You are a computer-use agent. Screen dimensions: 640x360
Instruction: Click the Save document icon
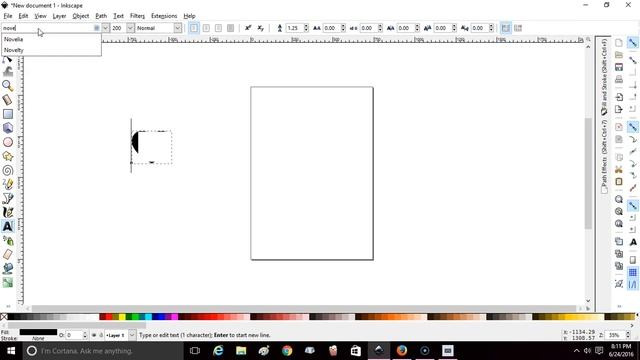coord(619,67)
